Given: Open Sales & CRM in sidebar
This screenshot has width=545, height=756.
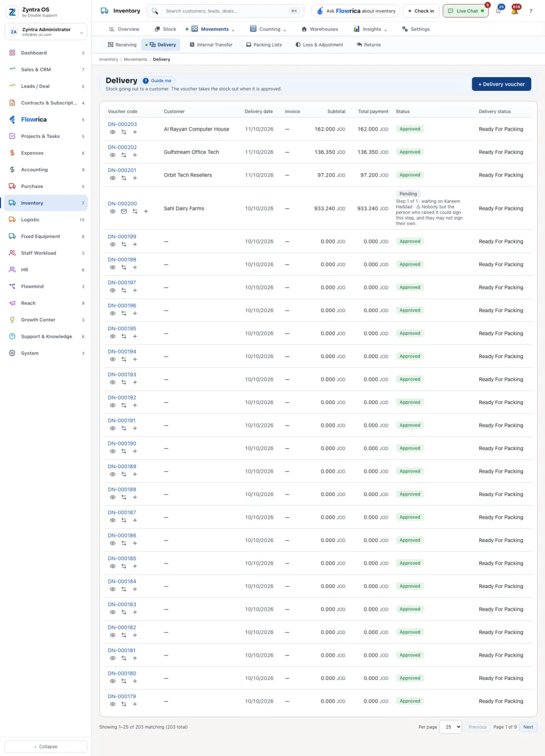Looking at the screenshot, I should click(x=46, y=69).
